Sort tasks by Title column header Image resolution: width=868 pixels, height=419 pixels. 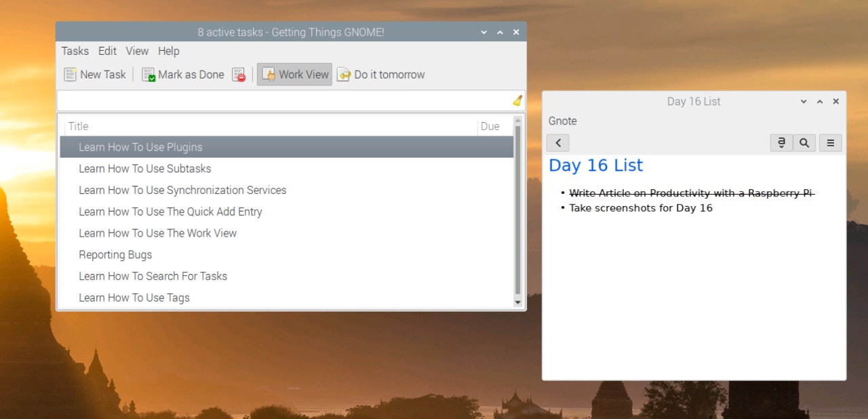coord(271,126)
